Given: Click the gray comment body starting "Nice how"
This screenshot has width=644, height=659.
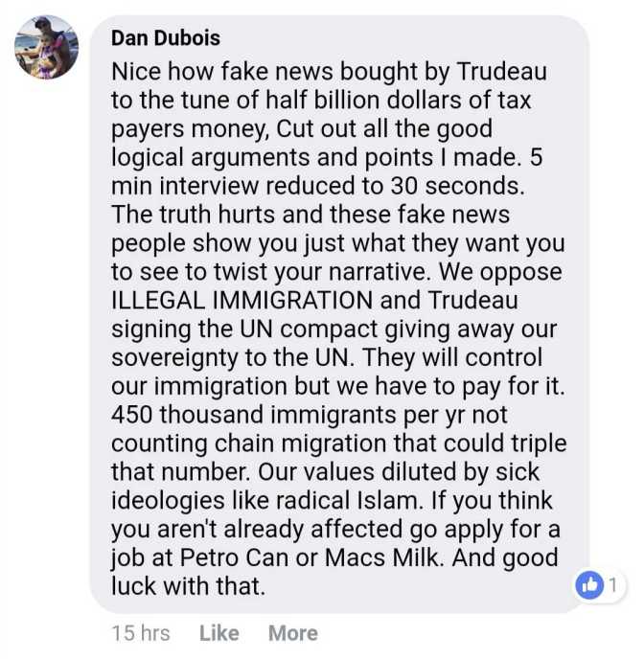Looking at the screenshot, I should coord(339,314).
